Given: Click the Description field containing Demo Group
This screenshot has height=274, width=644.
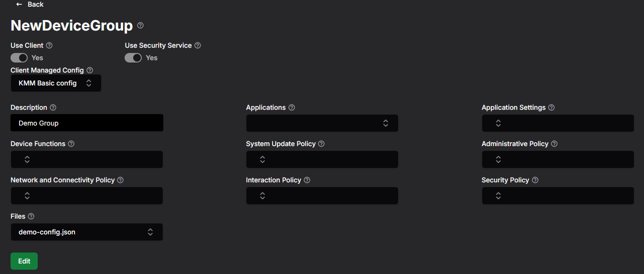Looking at the screenshot, I should point(87,123).
